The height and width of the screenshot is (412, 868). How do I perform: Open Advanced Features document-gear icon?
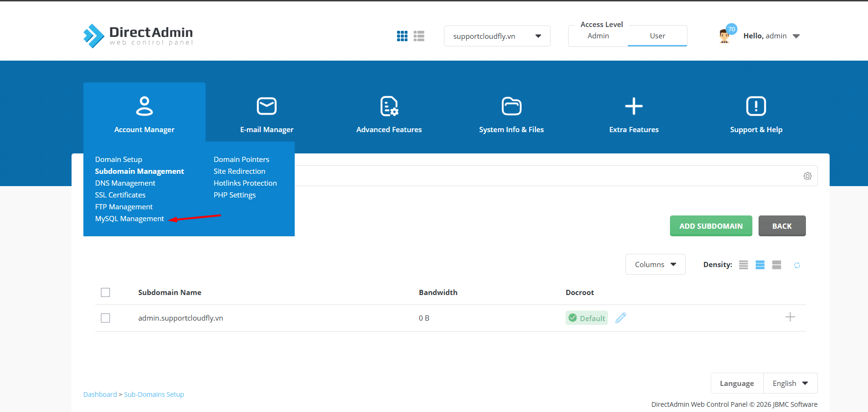[x=389, y=106]
